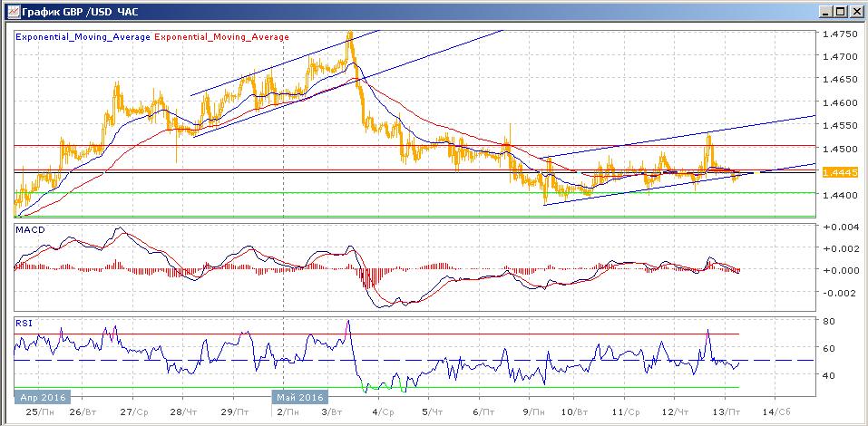This screenshot has height=426, width=868.
Task: Click the title bar text График GBP/USD ЧАС
Action: coord(74,11)
